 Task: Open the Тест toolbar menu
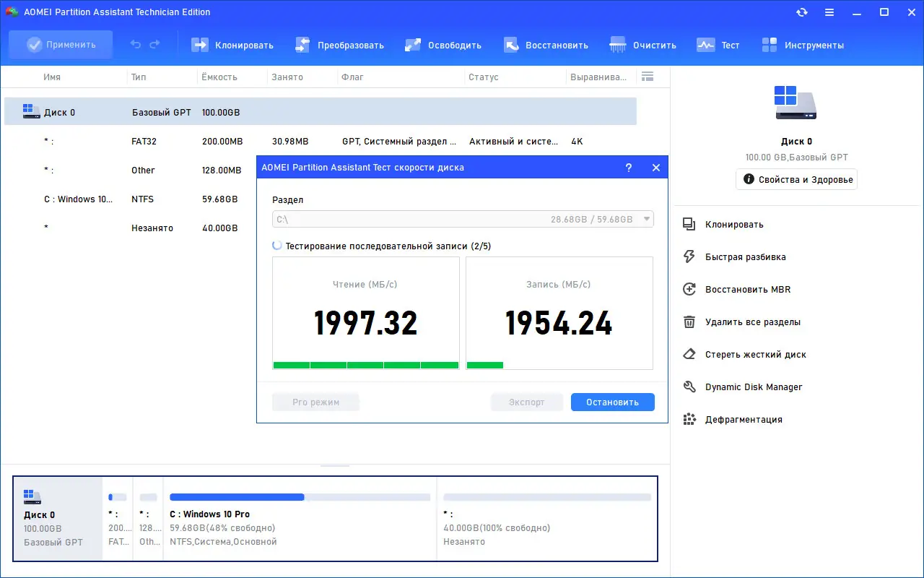tap(718, 45)
